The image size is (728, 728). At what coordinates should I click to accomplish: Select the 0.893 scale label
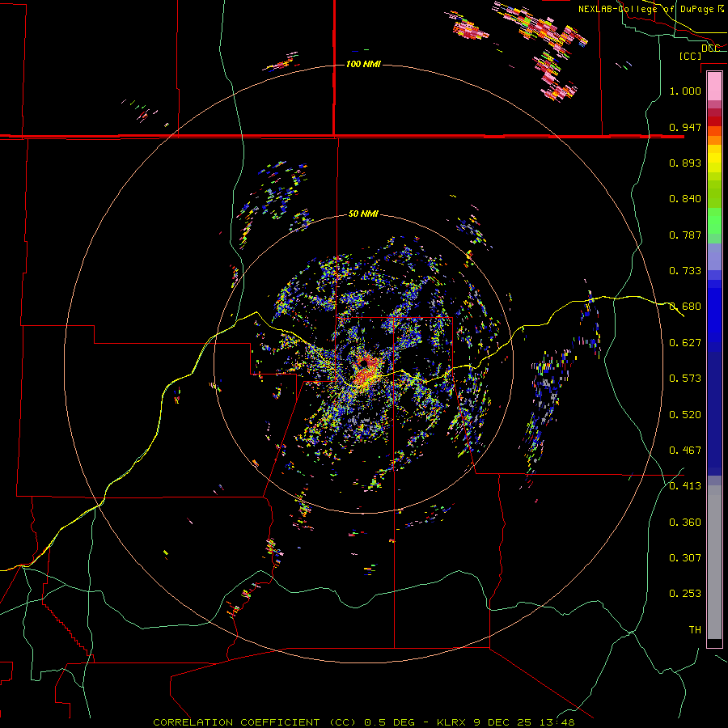[685, 163]
